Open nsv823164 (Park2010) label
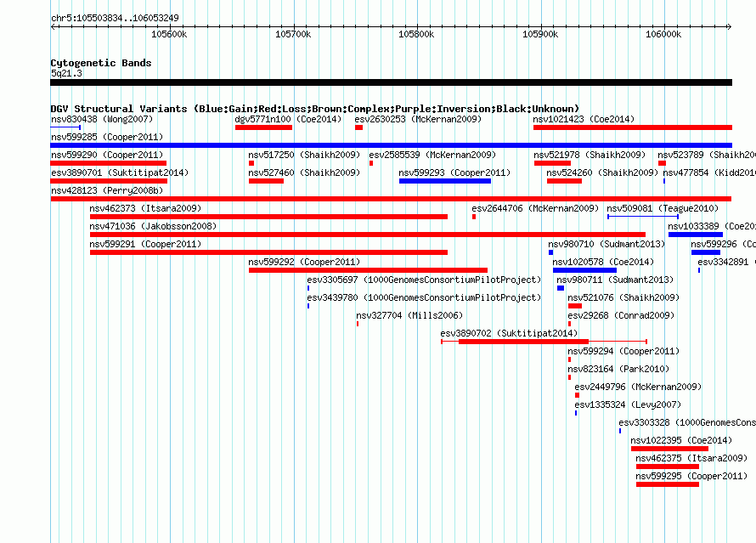Viewport: 756px width, 543px height. [x=618, y=369]
